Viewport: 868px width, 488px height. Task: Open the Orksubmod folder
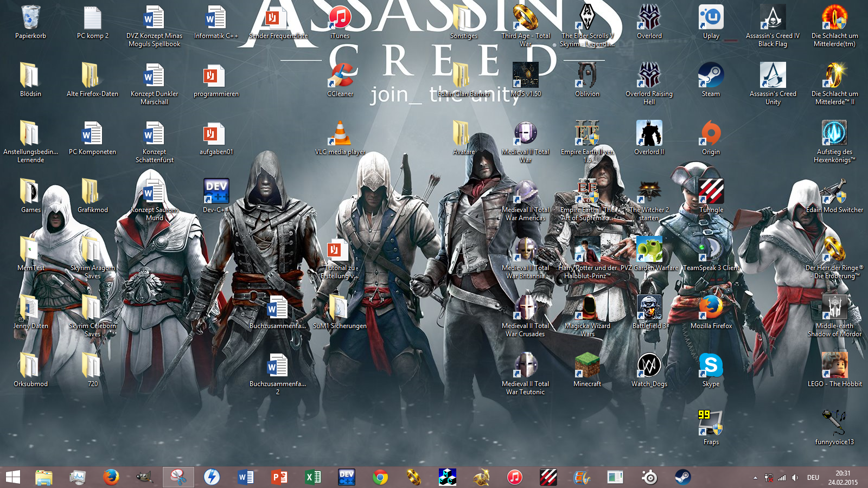(30, 365)
